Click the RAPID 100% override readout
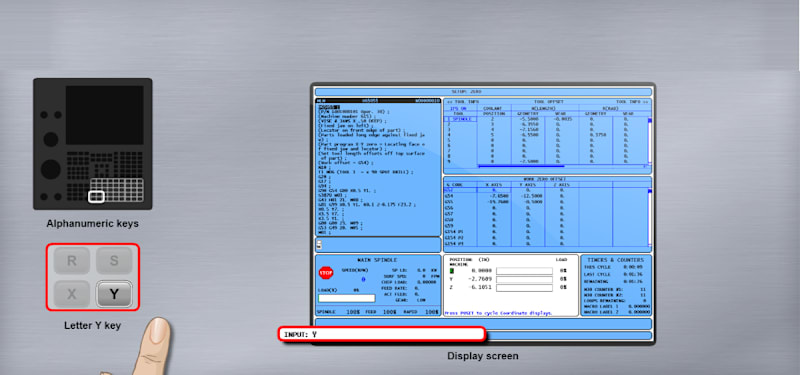800x375 pixels. tap(421, 312)
